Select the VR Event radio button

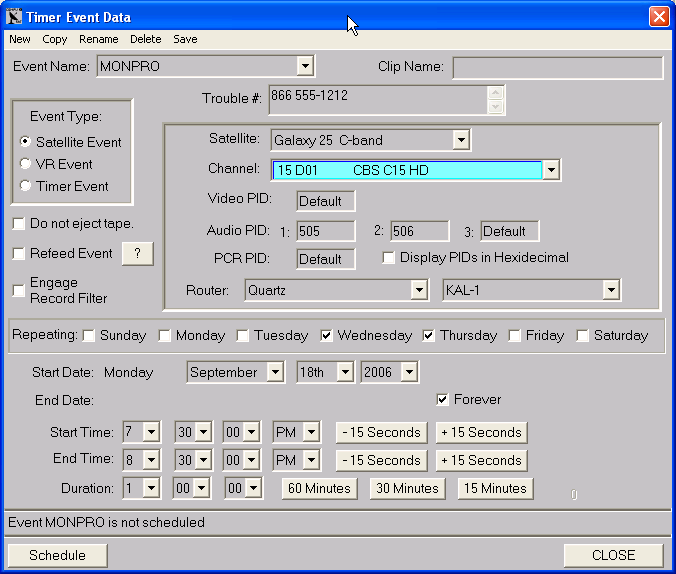pyautogui.click(x=26, y=164)
